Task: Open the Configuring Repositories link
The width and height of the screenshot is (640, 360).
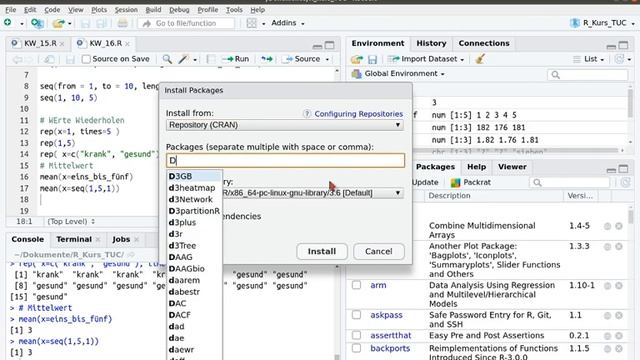Action: pos(358,114)
